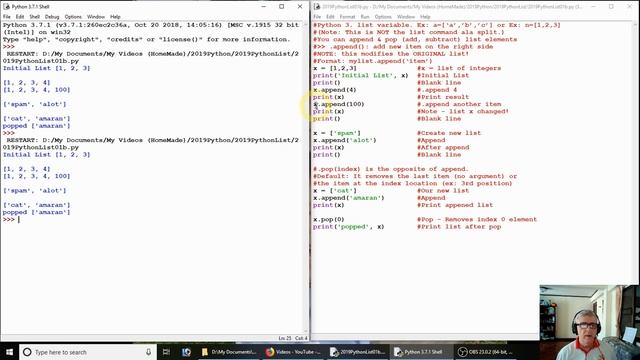
Task: Click the '#.pop(index) is the opposite of append.' comment
Action: point(391,169)
